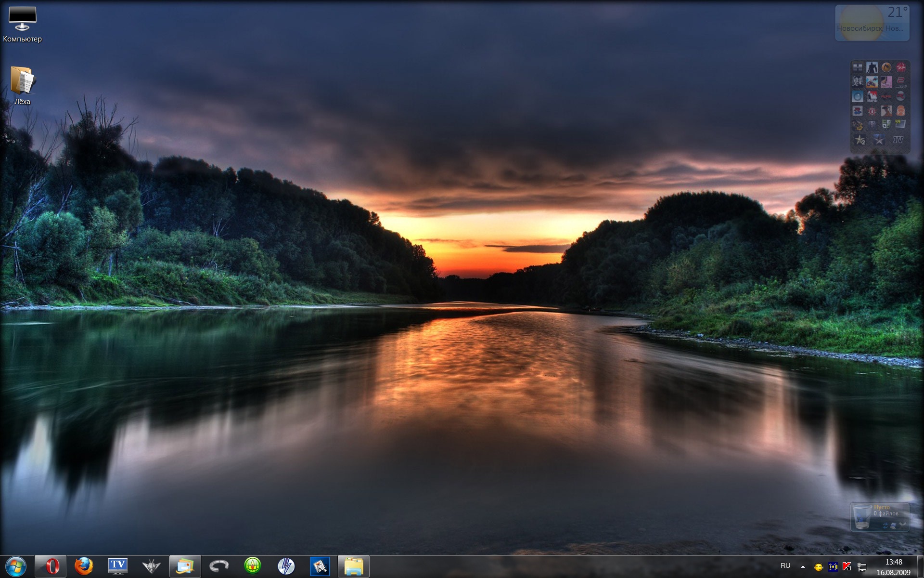Click the Kaspersky antivirus tray icon

pos(847,566)
